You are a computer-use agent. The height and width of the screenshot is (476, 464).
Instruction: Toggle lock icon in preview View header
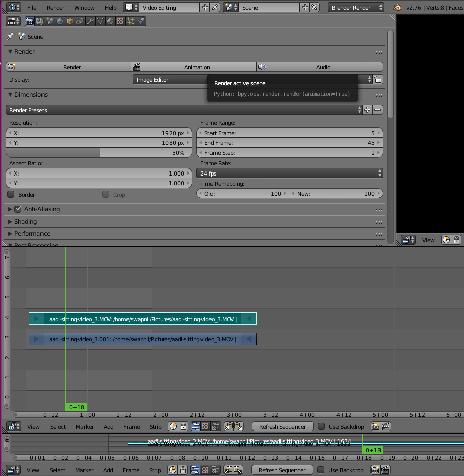(456, 240)
